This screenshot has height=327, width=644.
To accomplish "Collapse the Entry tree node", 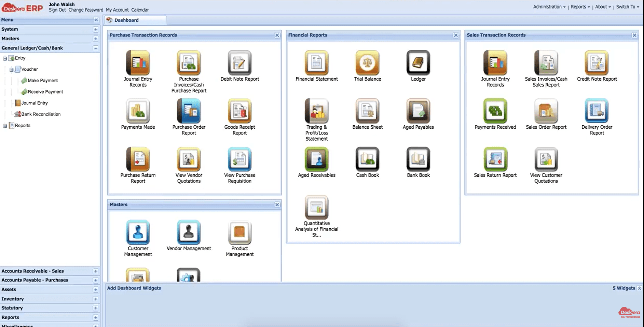I will click(5, 58).
